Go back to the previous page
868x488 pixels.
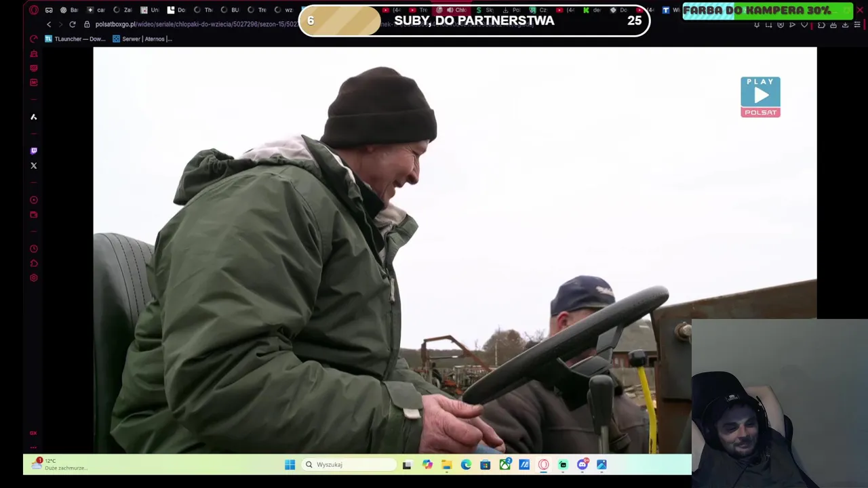tap(49, 24)
